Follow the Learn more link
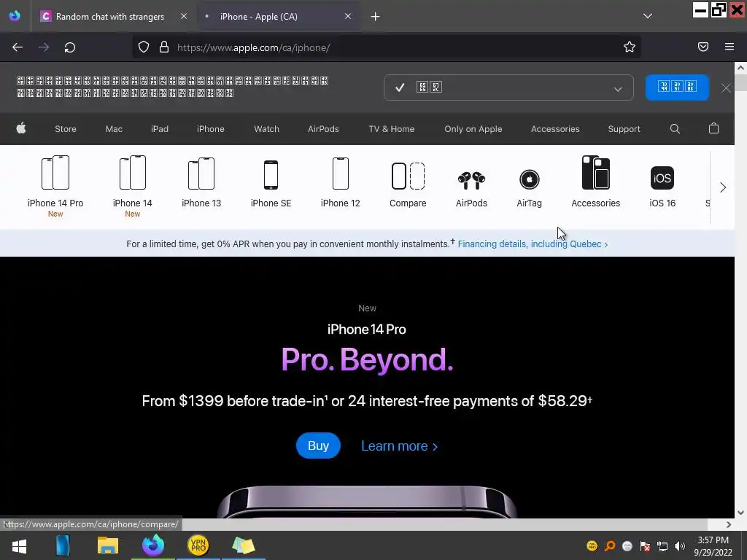This screenshot has width=747, height=560. pos(399,446)
